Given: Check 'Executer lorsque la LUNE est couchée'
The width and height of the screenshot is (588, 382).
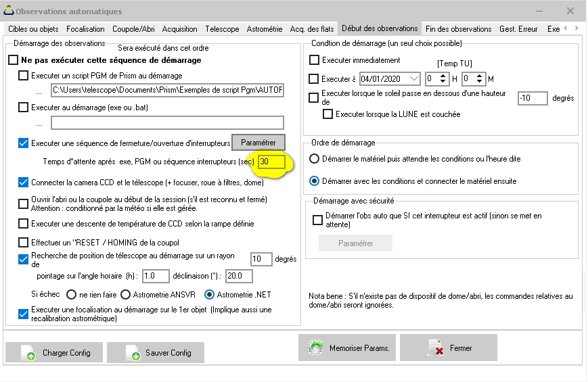Looking at the screenshot, I should click(x=328, y=114).
